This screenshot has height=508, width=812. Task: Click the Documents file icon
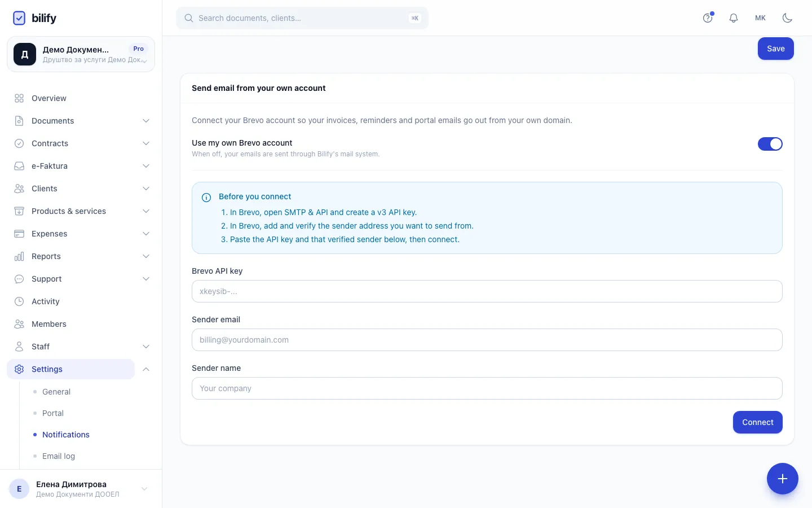tap(19, 121)
